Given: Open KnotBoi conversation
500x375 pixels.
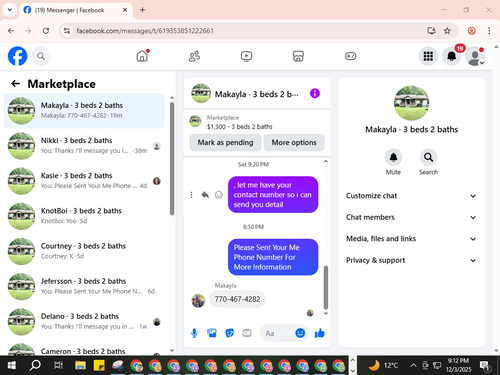Looking at the screenshot, I should pyautogui.click(x=84, y=216).
